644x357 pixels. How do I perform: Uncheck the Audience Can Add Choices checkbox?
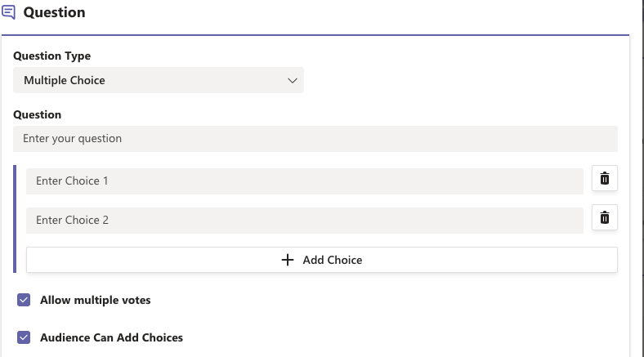pyautogui.click(x=24, y=337)
